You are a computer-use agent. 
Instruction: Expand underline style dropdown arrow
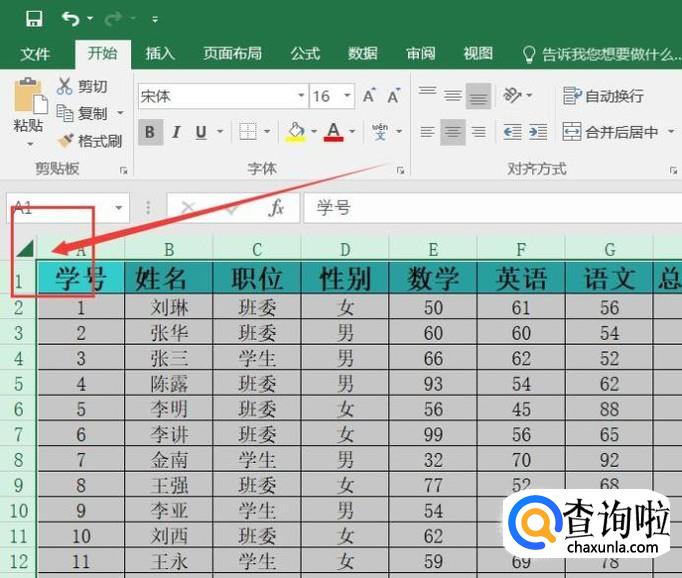tap(220, 131)
